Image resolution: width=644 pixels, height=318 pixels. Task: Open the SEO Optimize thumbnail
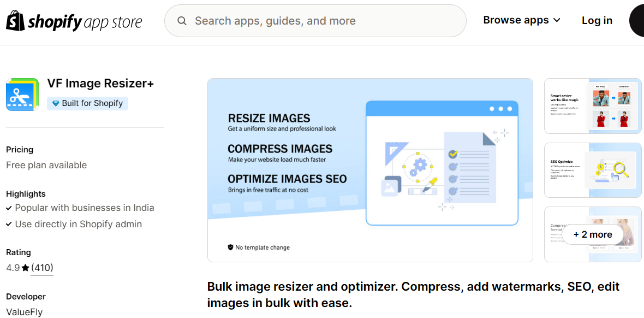click(x=593, y=170)
